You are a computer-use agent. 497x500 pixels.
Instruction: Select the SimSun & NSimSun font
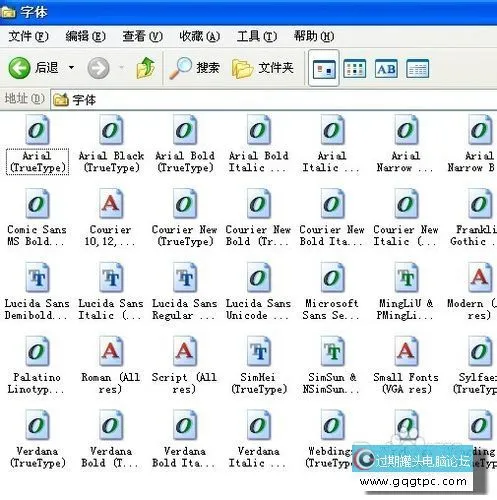(x=333, y=351)
